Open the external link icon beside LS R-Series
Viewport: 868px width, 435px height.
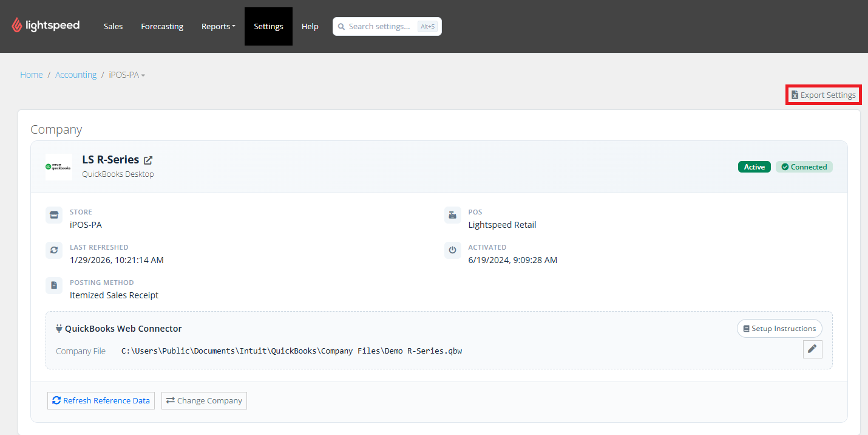pyautogui.click(x=148, y=160)
